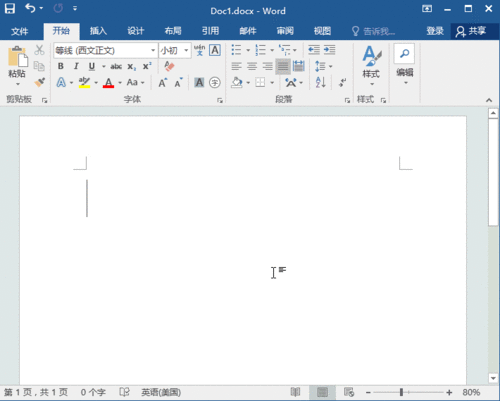The image size is (500, 401).
Task: Apply distributed alignment
Action: pyautogui.click(x=299, y=66)
